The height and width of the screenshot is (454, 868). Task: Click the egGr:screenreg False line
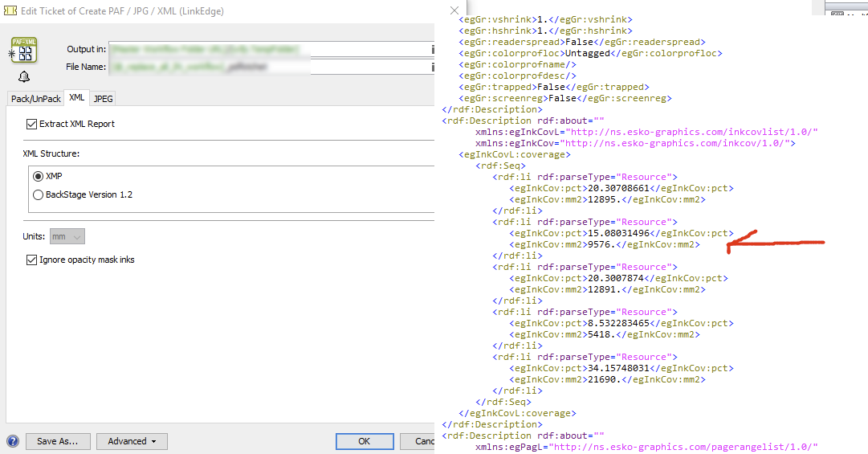pyautogui.click(x=565, y=98)
